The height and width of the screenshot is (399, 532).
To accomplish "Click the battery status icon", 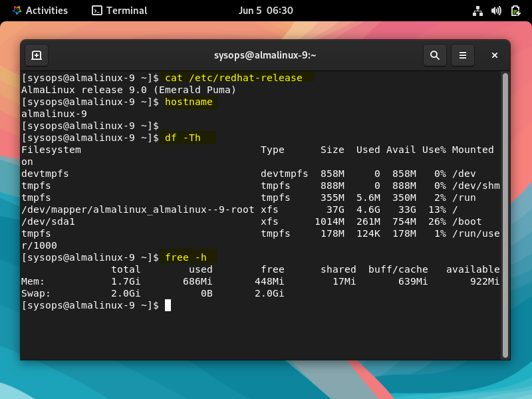I will [515, 11].
